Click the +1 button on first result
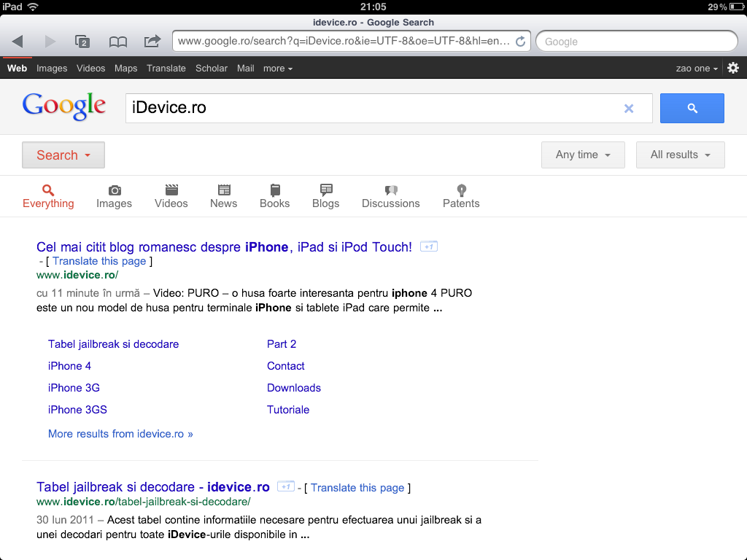This screenshot has width=747, height=560. click(x=429, y=246)
